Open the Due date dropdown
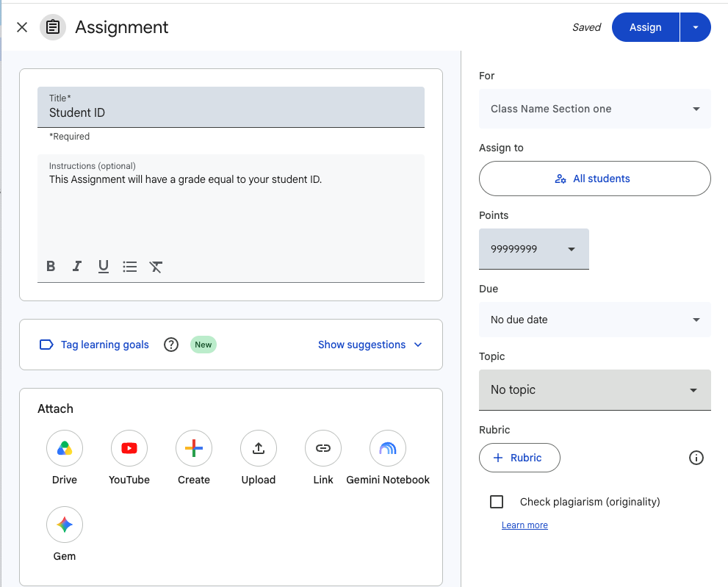The width and height of the screenshot is (728, 587). 595,320
